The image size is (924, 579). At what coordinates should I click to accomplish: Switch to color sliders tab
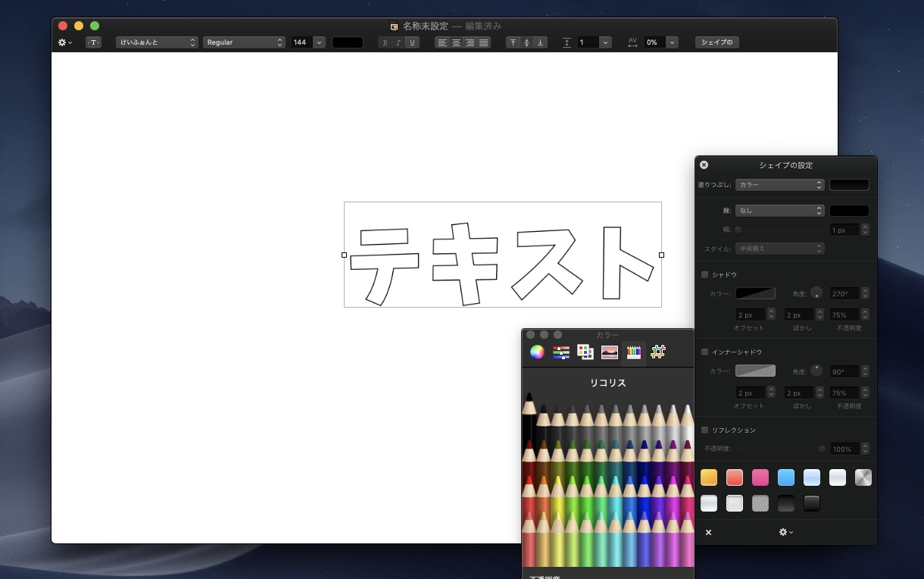point(560,352)
